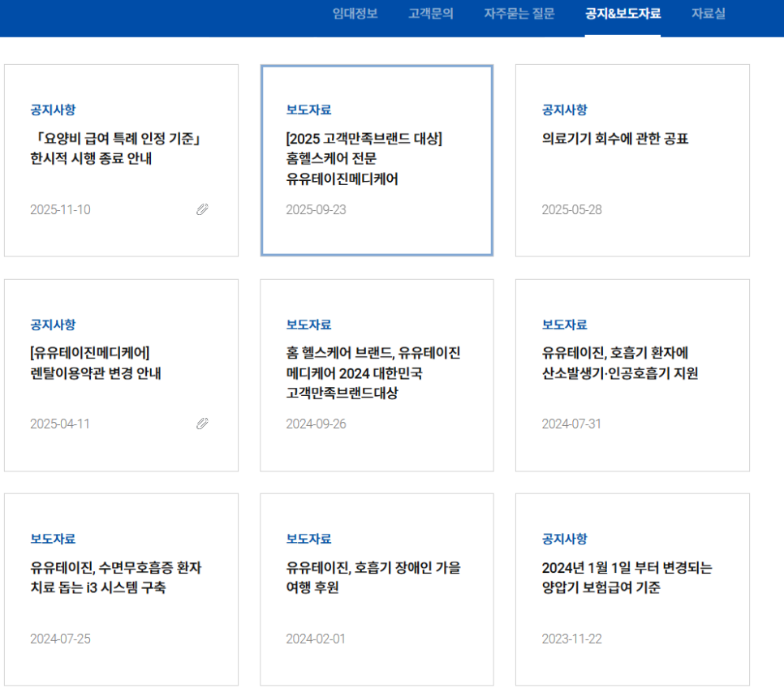Click 보도자료 label on 산소발생기 card
This screenshot has width=784, height=697.
click(565, 325)
